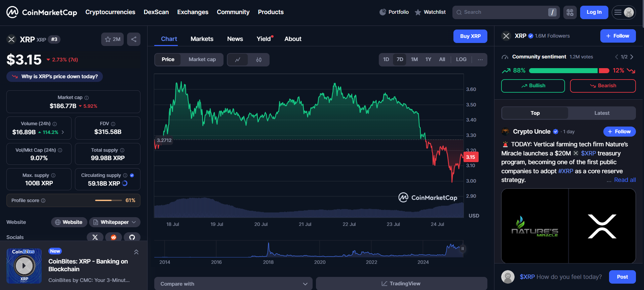Follow the XRP community account
Image resolution: width=644 pixels, height=290 pixels.
[x=618, y=36]
